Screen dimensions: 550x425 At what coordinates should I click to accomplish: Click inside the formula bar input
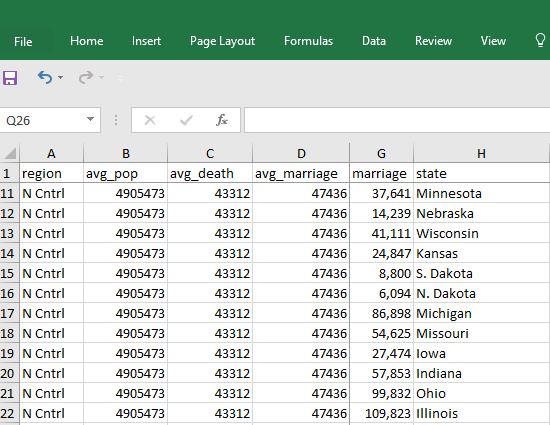(397, 120)
